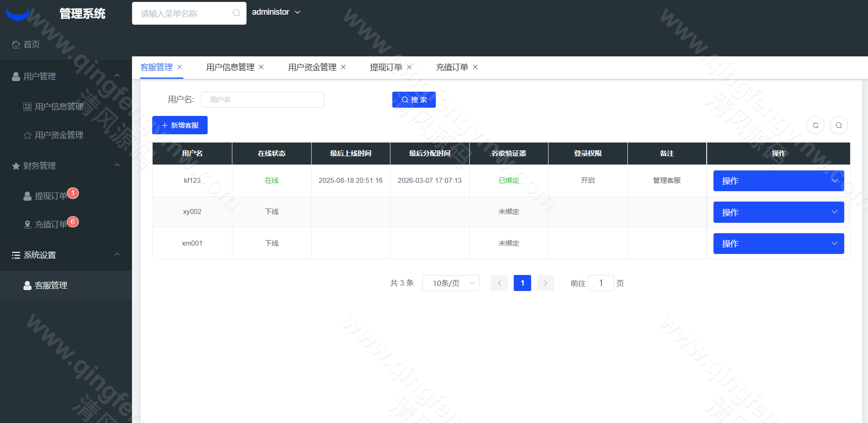
Task: Click the 用户名 column header
Action: click(192, 154)
